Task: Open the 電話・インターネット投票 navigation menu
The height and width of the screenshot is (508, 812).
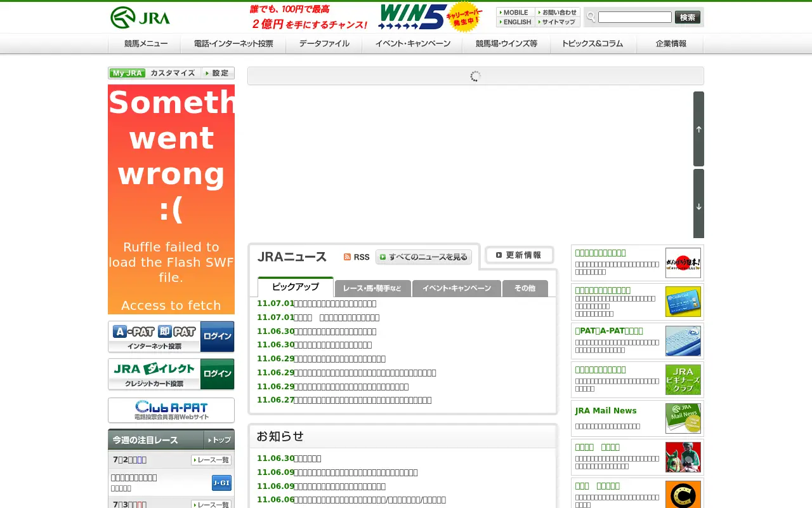Action: point(233,44)
